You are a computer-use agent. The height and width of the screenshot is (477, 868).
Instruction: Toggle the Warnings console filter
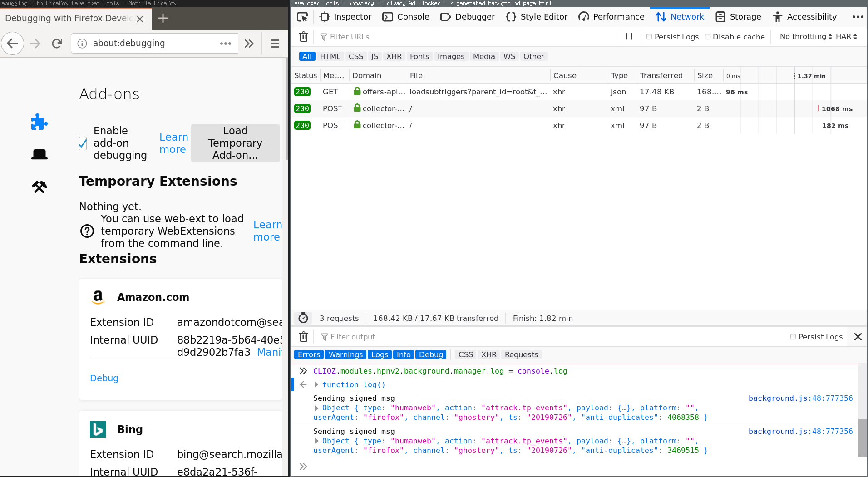click(345, 354)
